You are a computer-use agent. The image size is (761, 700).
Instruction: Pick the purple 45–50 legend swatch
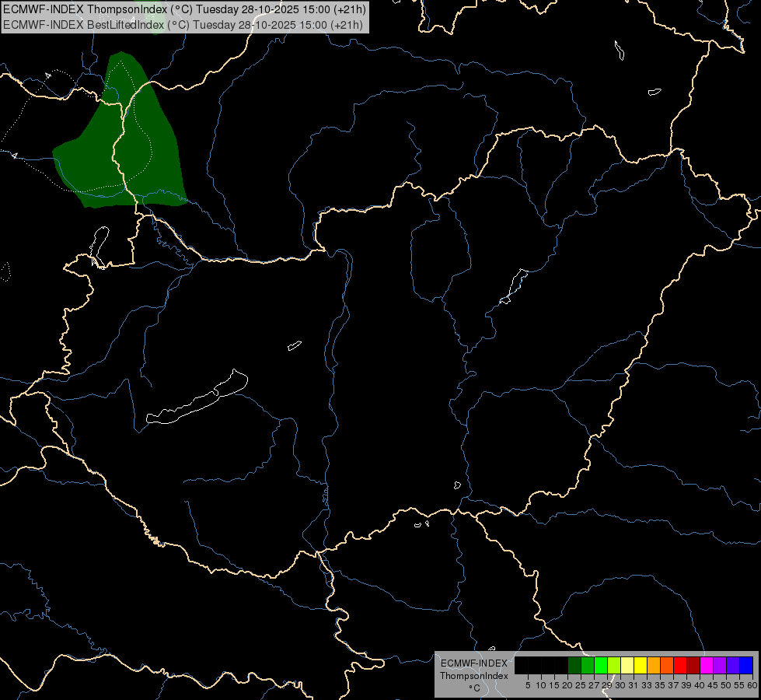720,665
